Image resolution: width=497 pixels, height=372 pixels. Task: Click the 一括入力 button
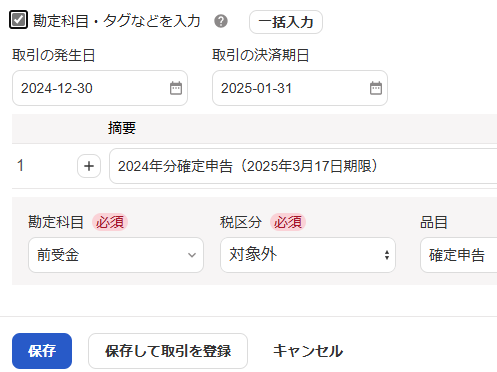pos(286,22)
